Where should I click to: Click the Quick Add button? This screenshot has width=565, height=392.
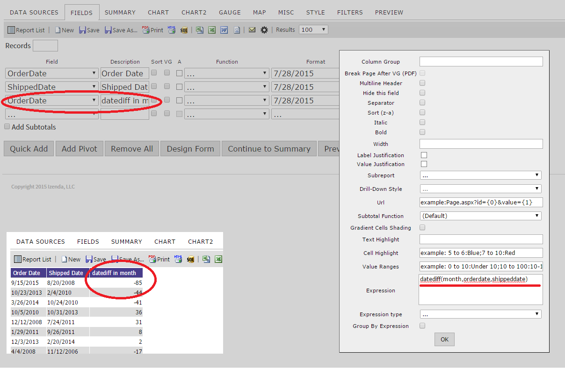pyautogui.click(x=29, y=149)
